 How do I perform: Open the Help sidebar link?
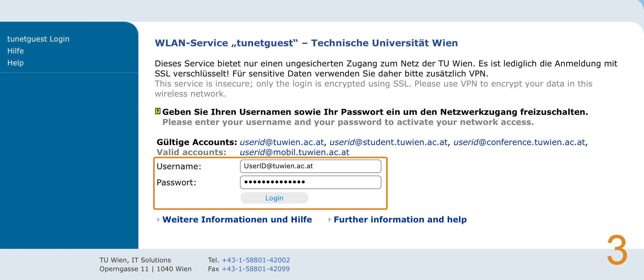[x=15, y=63]
